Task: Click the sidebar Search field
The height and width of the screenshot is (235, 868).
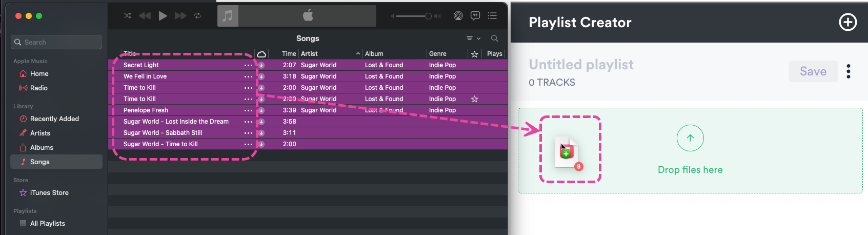Action: (56, 42)
